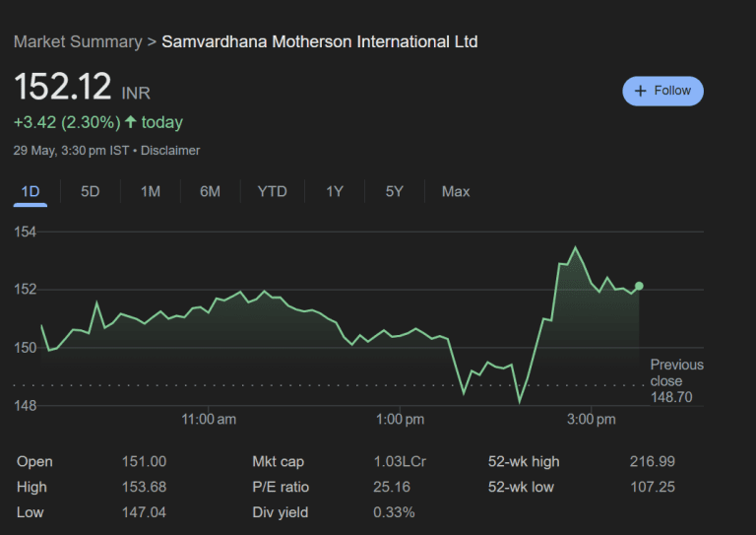Screen dimensions: 756x535
Task: Click the 52-wk high value 216.99
Action: click(x=653, y=462)
